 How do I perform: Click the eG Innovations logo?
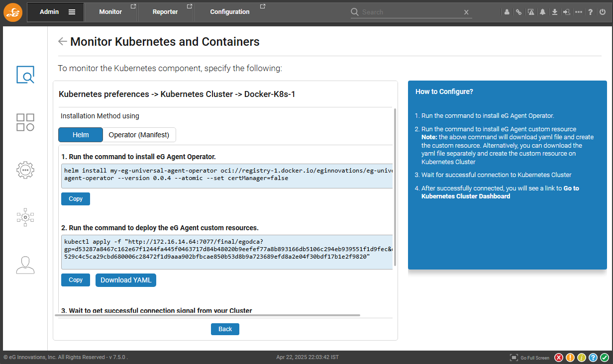point(13,12)
